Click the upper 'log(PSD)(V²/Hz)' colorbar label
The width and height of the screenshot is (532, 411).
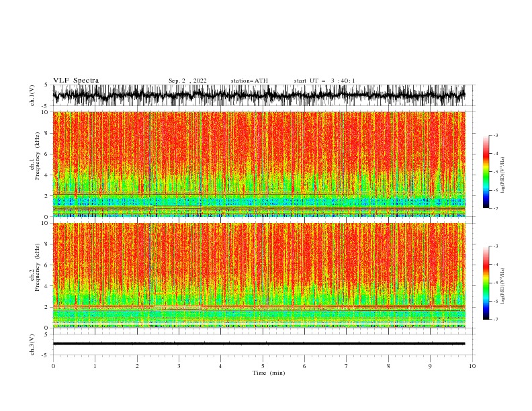(x=503, y=175)
